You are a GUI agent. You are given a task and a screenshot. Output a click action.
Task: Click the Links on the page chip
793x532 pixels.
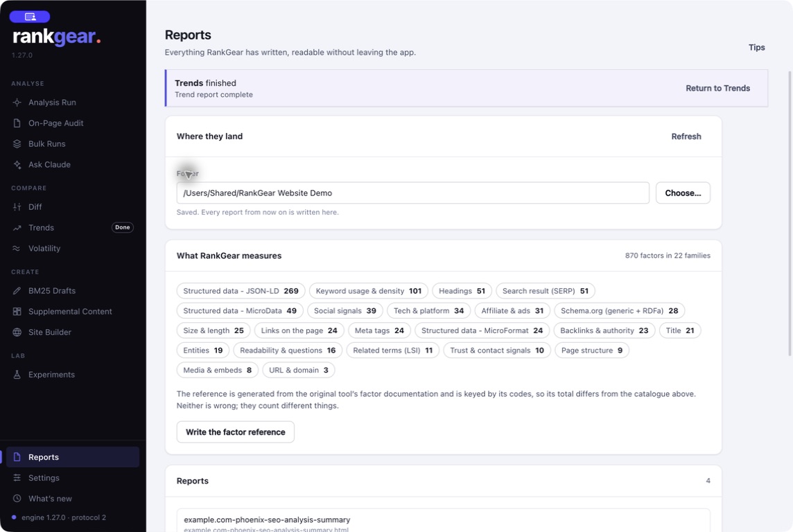(x=299, y=330)
